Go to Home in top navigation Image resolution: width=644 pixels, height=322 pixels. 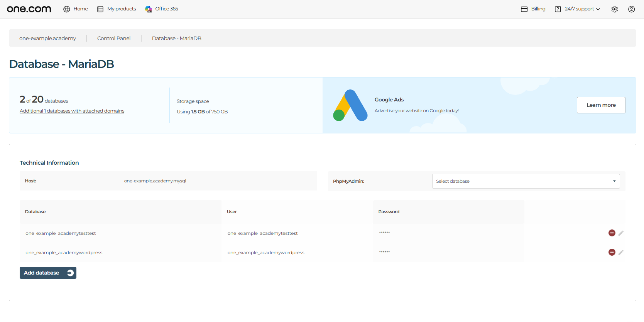pos(76,9)
